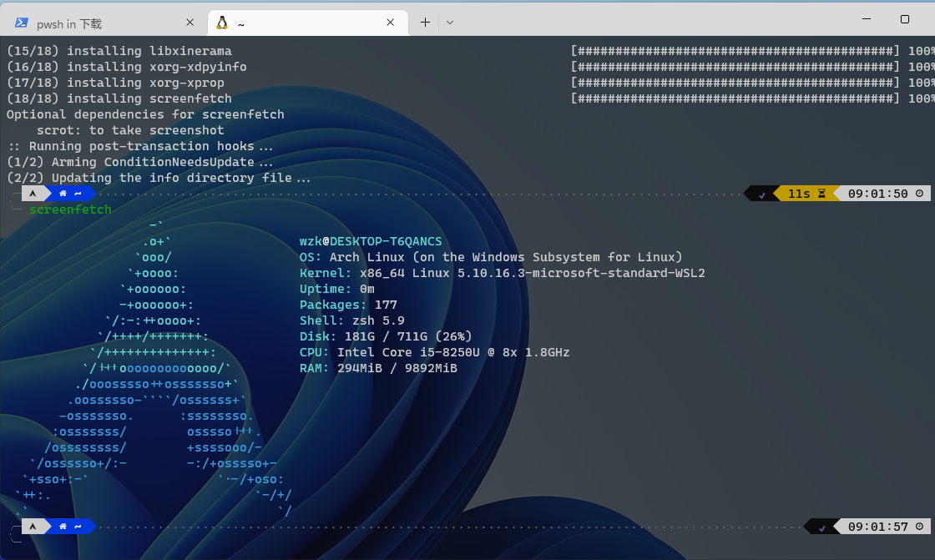Click the progress bar for libxinerama
This screenshot has height=560, width=935.
[735, 51]
